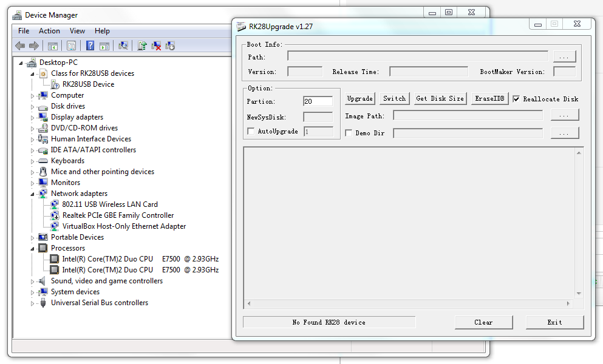The width and height of the screenshot is (603, 364).
Task: Click Scan for hardware changes icon
Action: [x=123, y=45]
